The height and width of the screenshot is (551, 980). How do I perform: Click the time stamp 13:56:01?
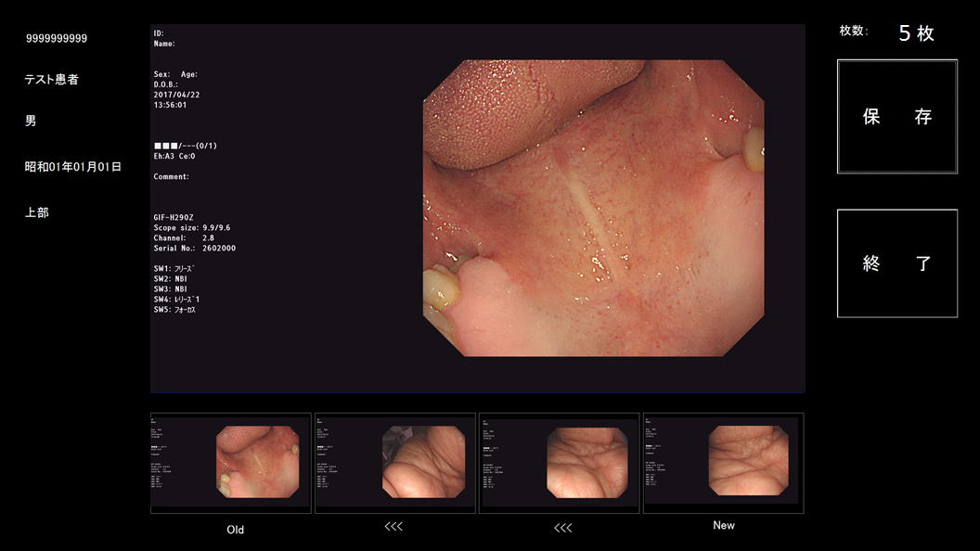pyautogui.click(x=170, y=105)
